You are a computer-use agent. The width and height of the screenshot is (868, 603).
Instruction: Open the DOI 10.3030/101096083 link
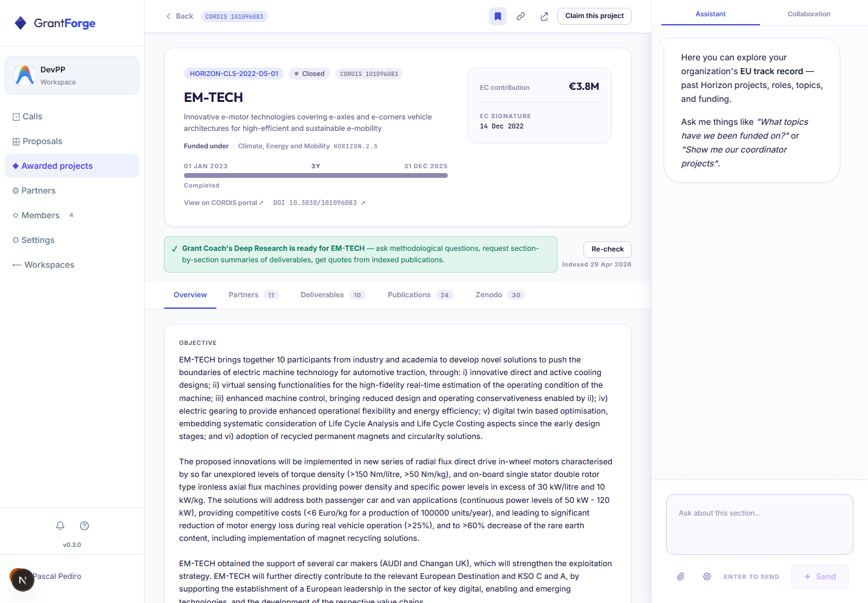[x=319, y=203]
